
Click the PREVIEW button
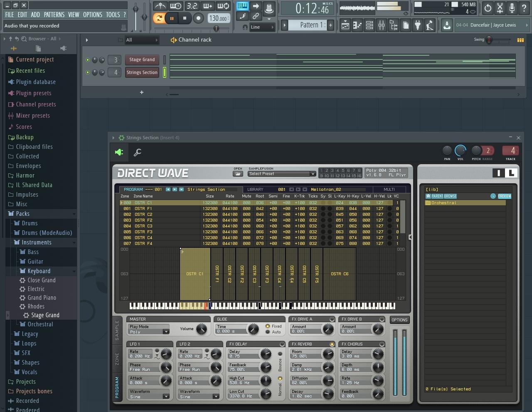pyautogui.click(x=505, y=196)
